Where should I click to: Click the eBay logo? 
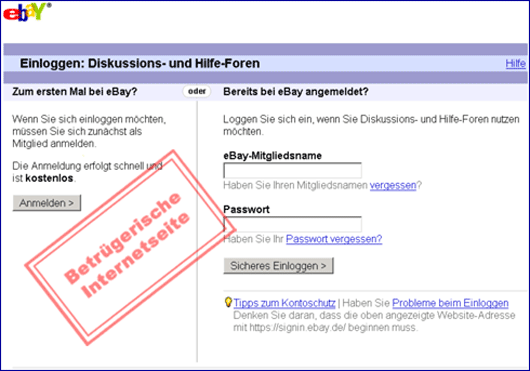[x=27, y=12]
